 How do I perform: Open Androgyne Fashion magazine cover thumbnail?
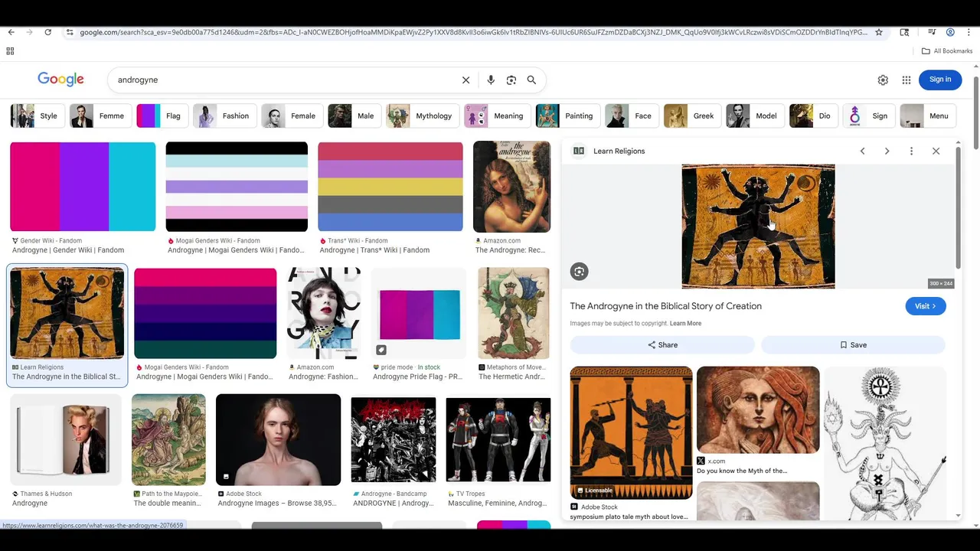click(323, 313)
